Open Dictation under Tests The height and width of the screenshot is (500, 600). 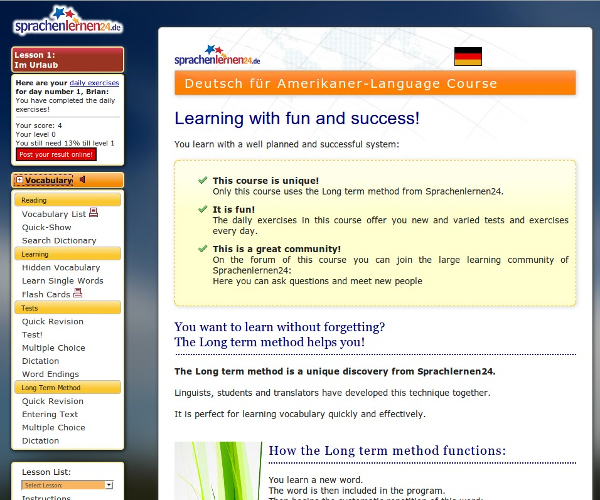41,361
